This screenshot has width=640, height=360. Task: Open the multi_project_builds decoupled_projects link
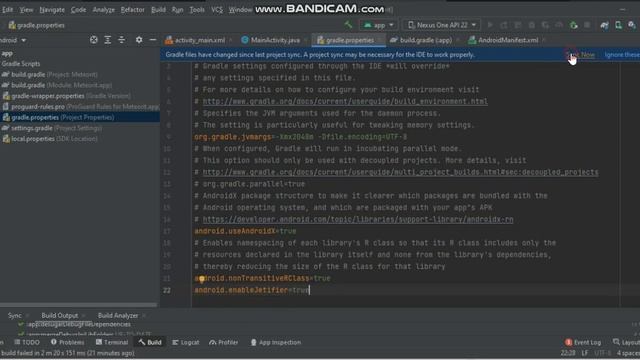[x=400, y=172]
